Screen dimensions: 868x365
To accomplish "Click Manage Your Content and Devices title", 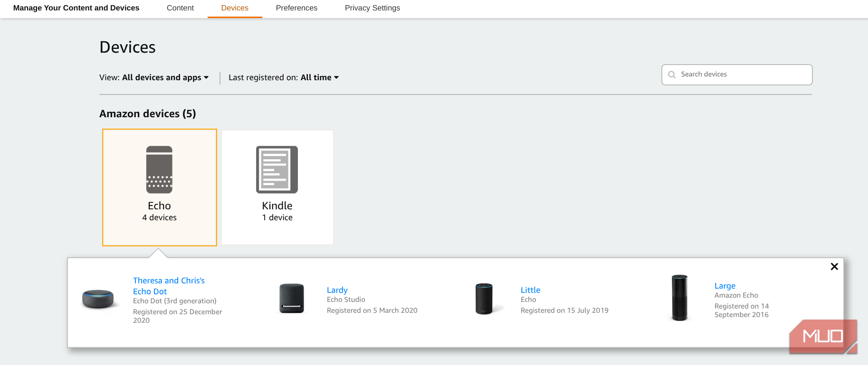I will 76,8.
